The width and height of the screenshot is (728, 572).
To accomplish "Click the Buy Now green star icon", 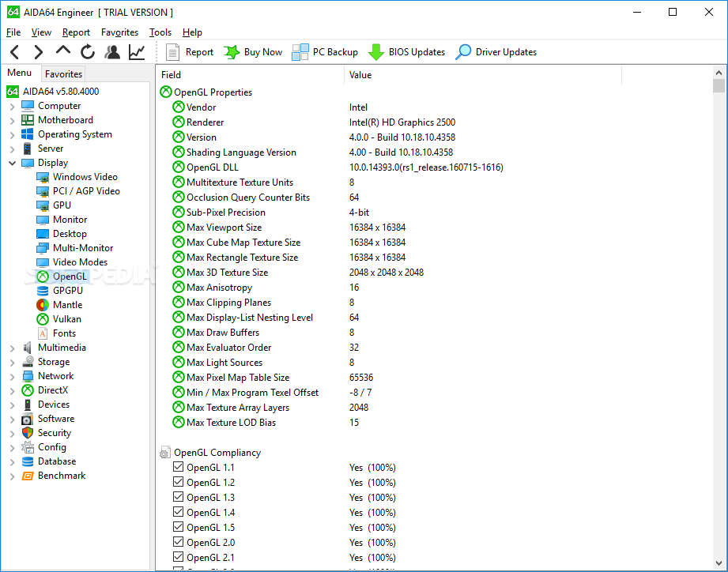I will (x=232, y=52).
